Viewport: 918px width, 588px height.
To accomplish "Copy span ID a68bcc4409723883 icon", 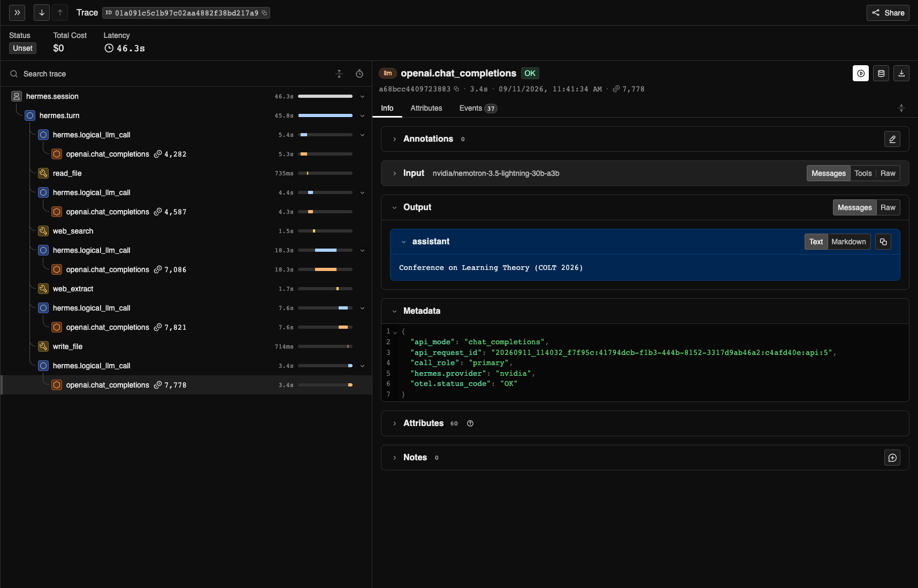I will click(456, 89).
